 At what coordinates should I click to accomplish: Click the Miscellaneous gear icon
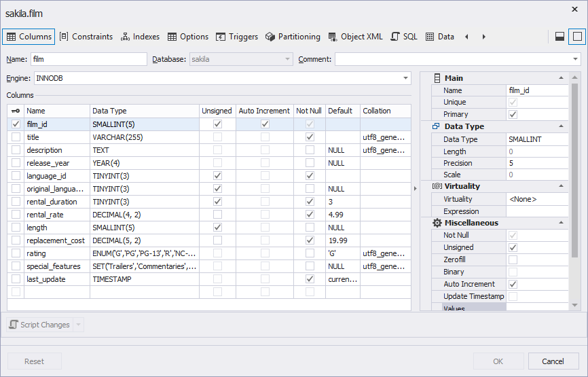point(437,223)
